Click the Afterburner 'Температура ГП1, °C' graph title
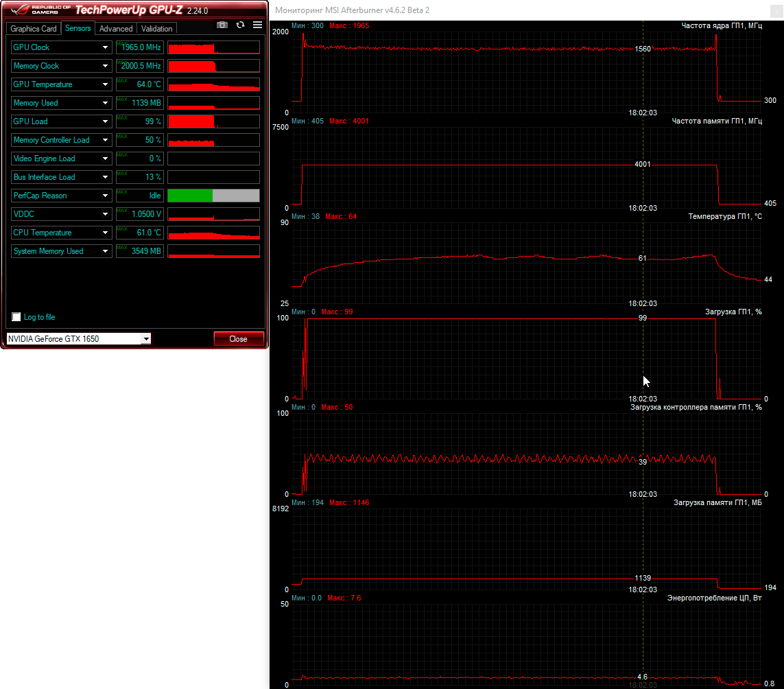 (725, 217)
